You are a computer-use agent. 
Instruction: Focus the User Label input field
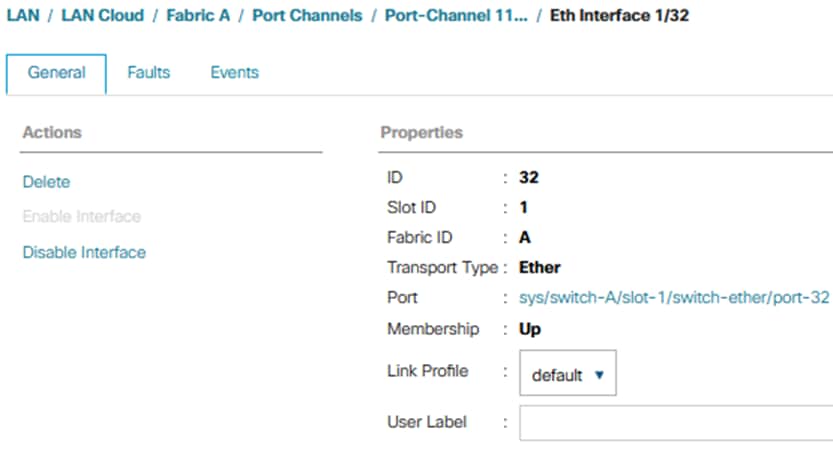pos(676,423)
